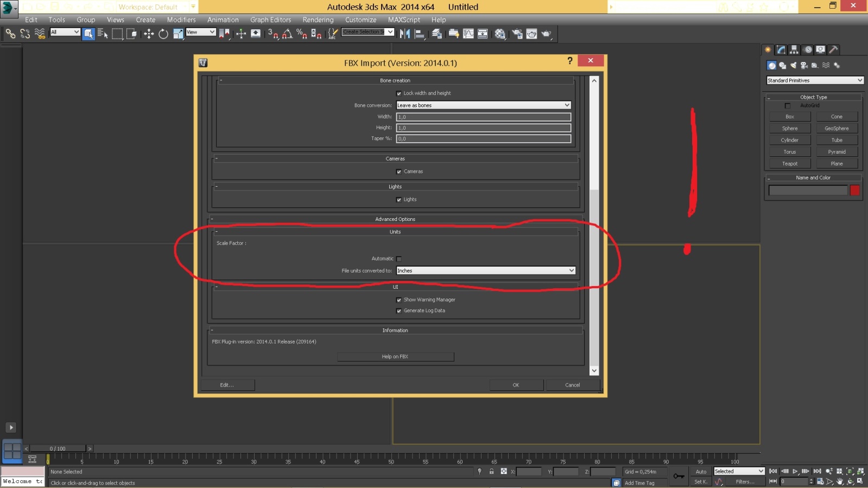
Task: Uncheck Generate Log Data
Action: [399, 311]
